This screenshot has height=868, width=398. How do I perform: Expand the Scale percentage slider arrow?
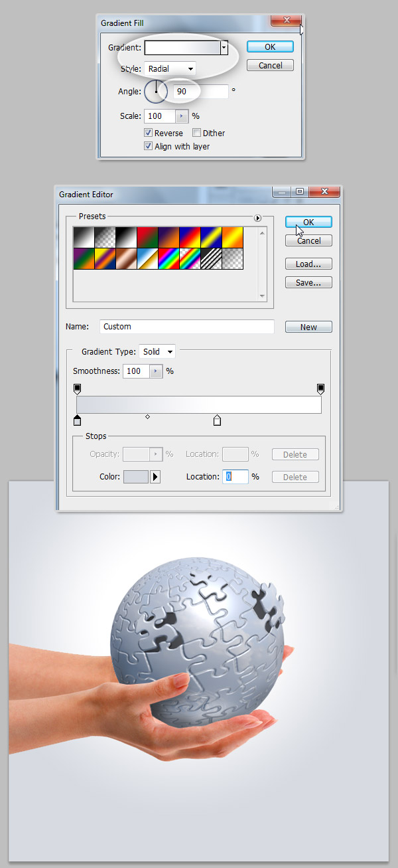click(182, 116)
